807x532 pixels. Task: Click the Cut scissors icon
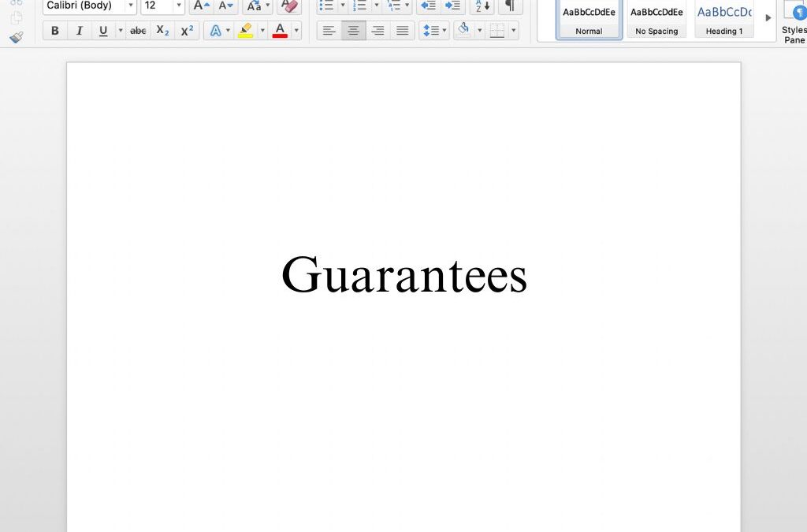17,2
